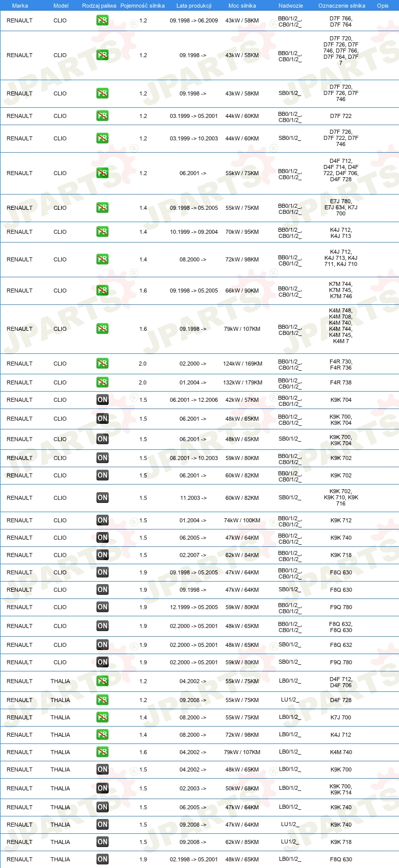This screenshot has width=399, height=868.
Task: Click the petrol icon in the F4R 738 row
Action: point(102,382)
